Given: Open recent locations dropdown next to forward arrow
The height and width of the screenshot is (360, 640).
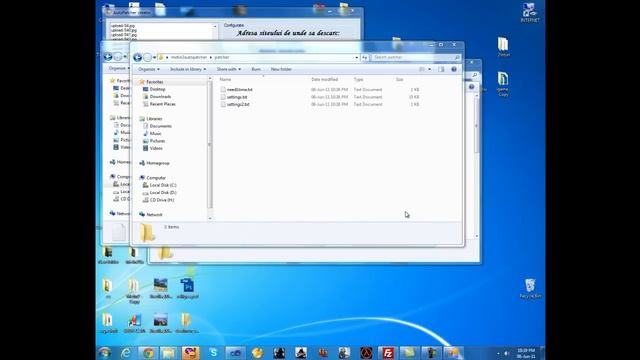Looking at the screenshot, I should (x=154, y=58).
